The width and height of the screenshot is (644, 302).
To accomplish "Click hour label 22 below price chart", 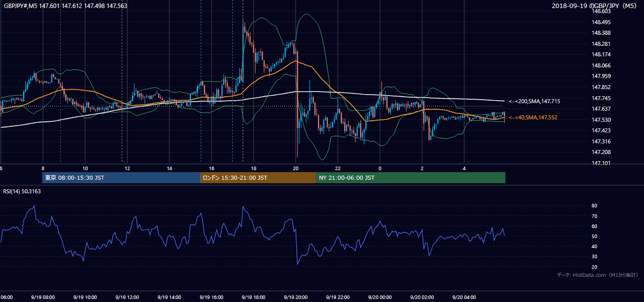I will (x=338, y=168).
